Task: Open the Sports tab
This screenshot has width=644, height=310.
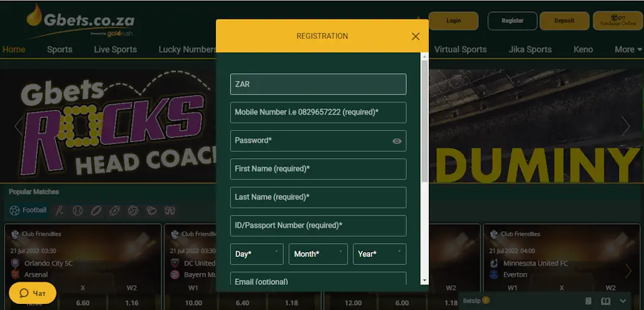Action: (x=59, y=50)
